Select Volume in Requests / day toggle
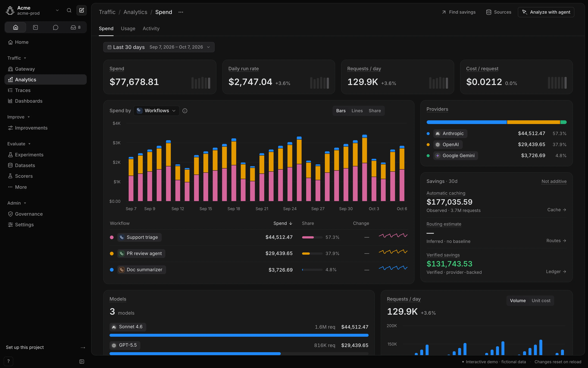The height and width of the screenshot is (368, 588). click(x=518, y=301)
